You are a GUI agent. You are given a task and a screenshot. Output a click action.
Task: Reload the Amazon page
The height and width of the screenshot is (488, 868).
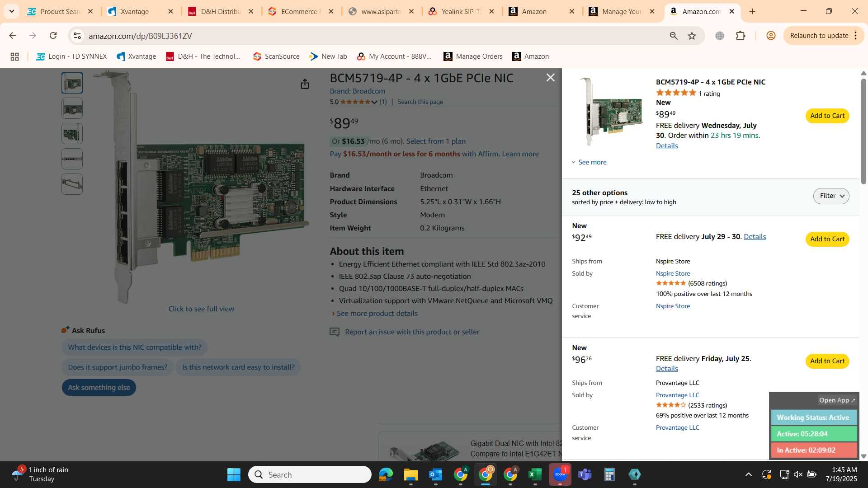pos(53,36)
